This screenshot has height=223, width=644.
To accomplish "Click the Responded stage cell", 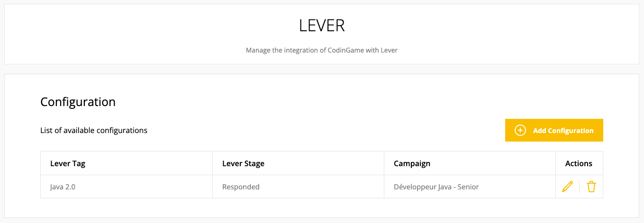I will coord(241,187).
